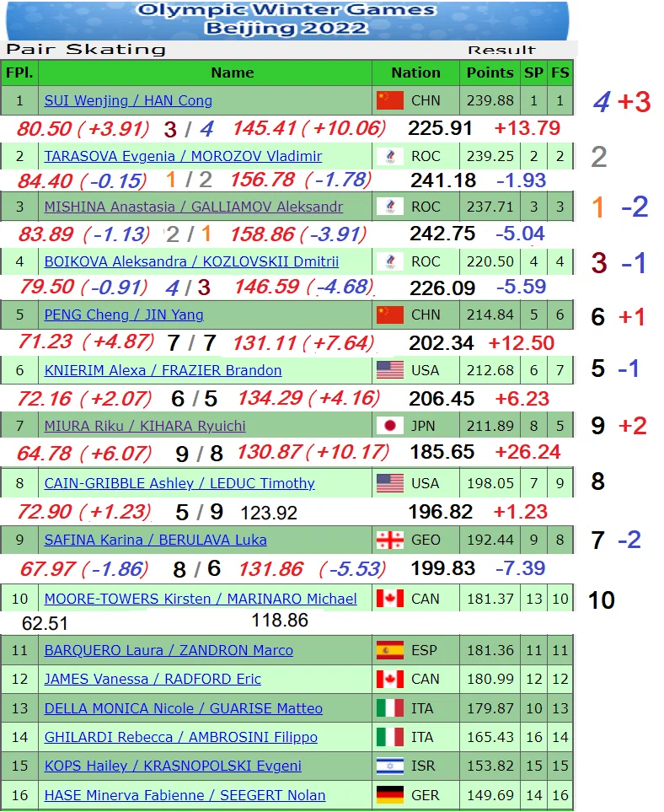Click Israel flag in KOPS / KRASNOPOLSKI row
Viewport: 664px width, 812px height.
pos(390,766)
